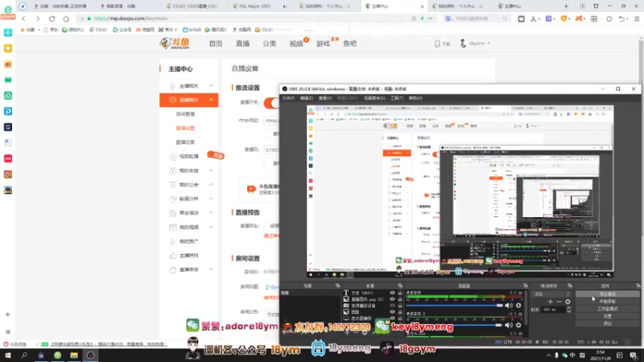Screen dimensions: 644x362
Task: Hide the 文本 (GDI+) source eye icon
Action: pos(392,293)
